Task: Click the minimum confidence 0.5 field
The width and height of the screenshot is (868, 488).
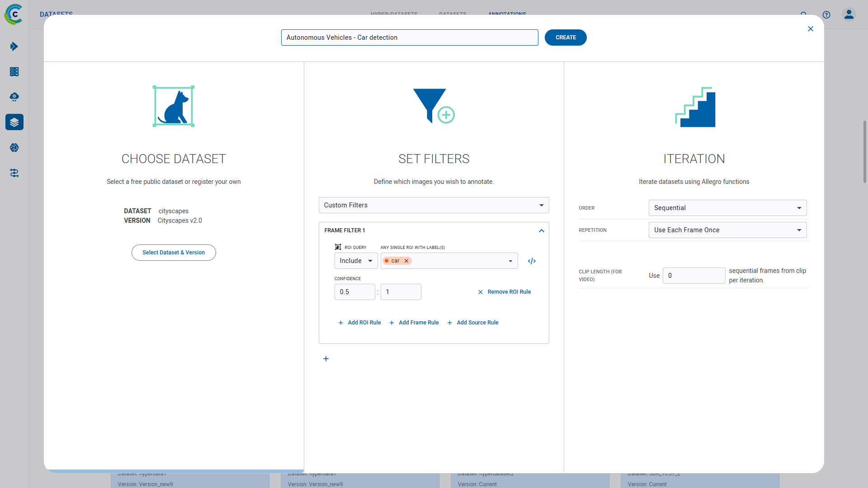Action: click(x=354, y=292)
